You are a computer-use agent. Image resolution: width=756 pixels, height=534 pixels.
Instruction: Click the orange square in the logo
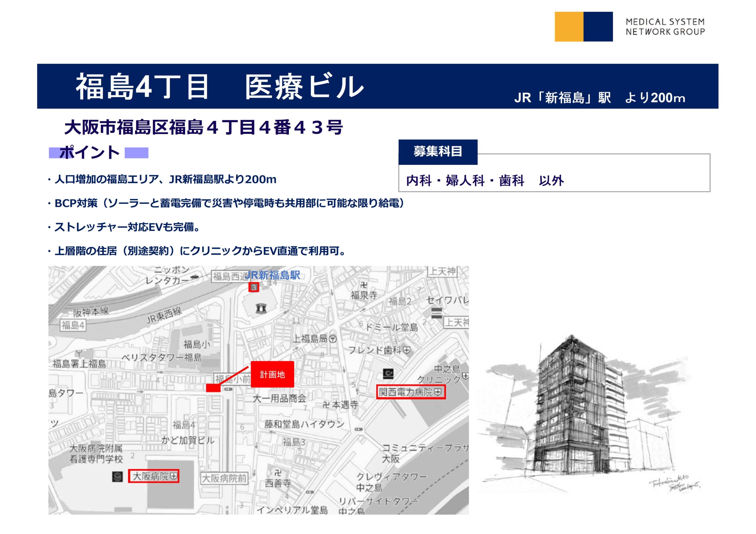pos(569,27)
